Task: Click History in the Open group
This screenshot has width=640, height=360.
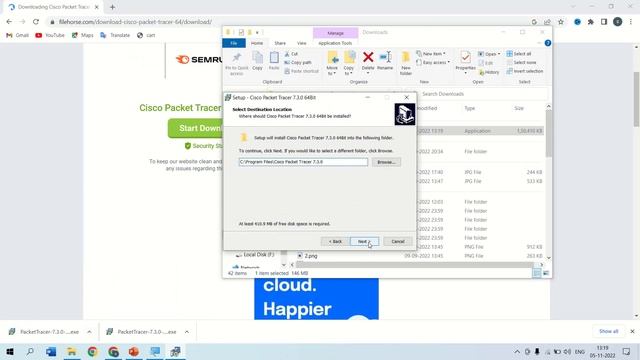Action: click(x=489, y=72)
